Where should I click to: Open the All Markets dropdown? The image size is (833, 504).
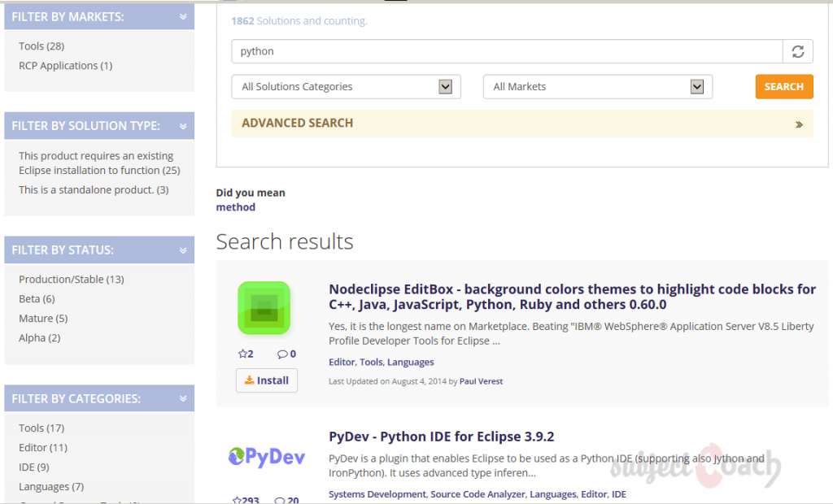pos(696,86)
